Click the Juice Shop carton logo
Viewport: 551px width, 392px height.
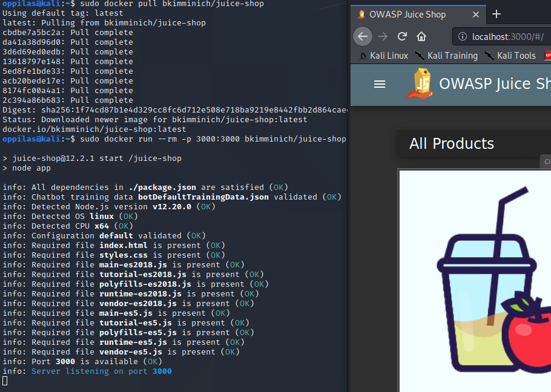419,83
